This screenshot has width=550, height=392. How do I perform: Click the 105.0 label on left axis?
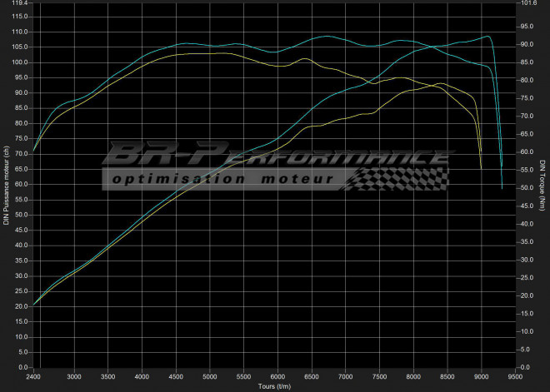(x=19, y=47)
